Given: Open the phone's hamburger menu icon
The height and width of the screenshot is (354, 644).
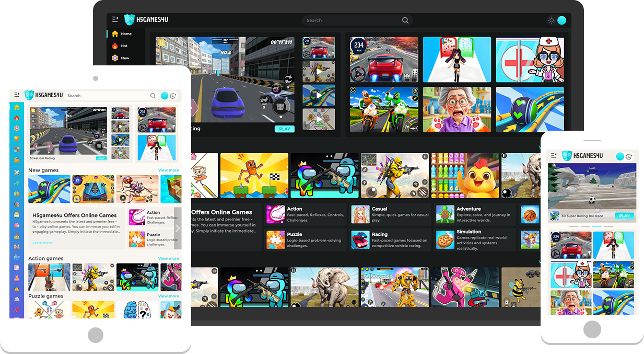Looking at the screenshot, I should click(553, 155).
